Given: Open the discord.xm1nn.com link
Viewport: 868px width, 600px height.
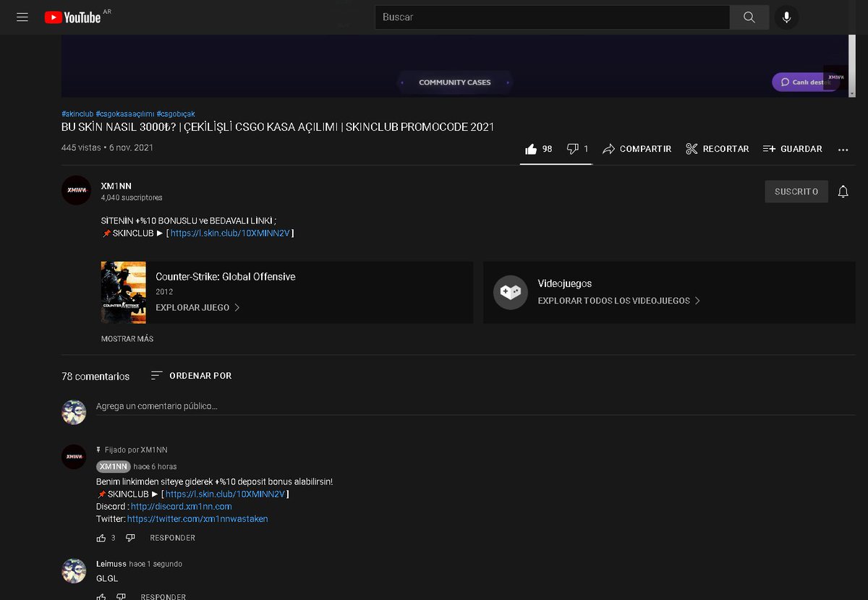Looking at the screenshot, I should (x=182, y=507).
